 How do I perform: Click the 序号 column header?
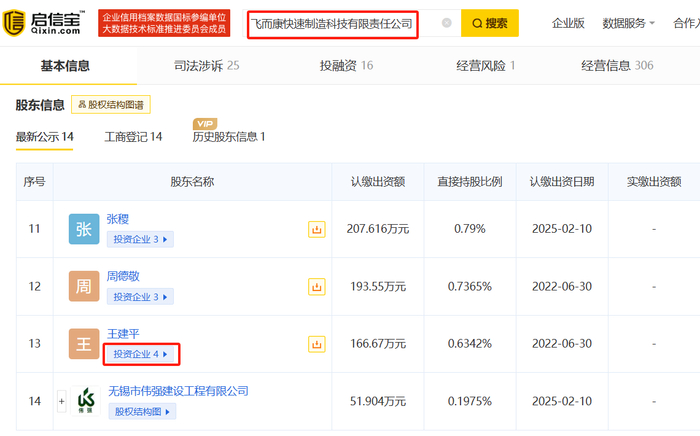point(34,182)
